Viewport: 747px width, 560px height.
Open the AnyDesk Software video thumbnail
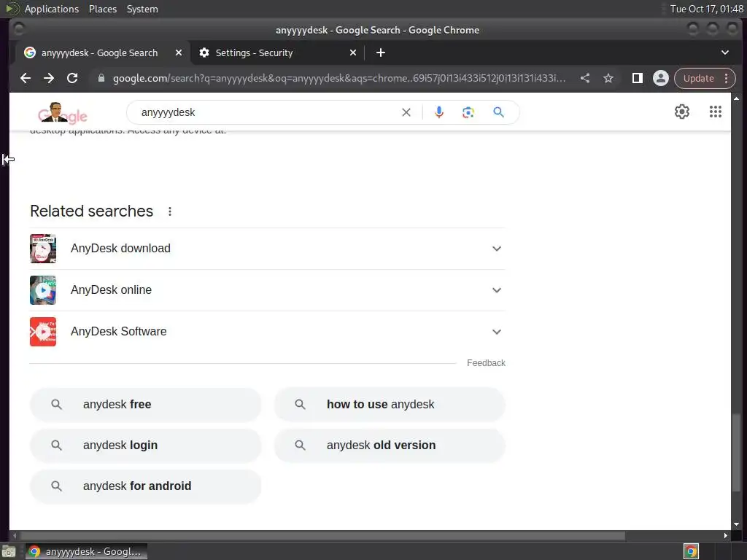(43, 332)
